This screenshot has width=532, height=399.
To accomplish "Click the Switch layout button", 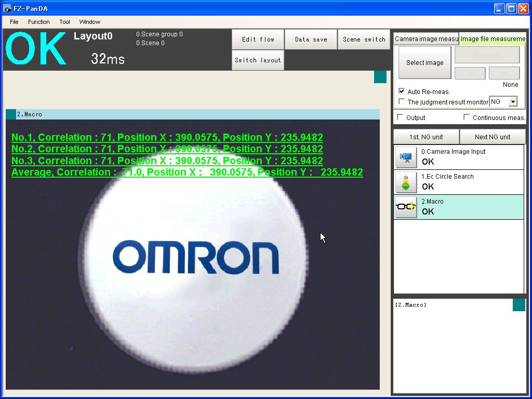I will [258, 60].
